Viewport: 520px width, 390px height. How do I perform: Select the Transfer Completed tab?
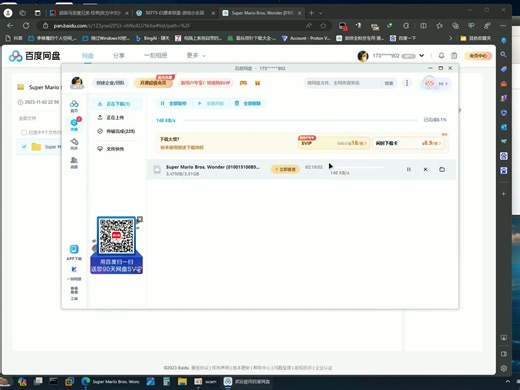coord(116,131)
